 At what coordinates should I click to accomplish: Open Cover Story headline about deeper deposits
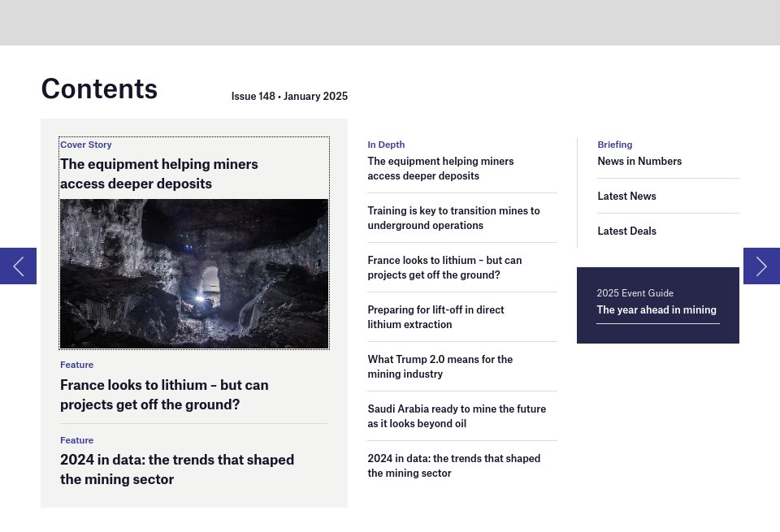159,174
